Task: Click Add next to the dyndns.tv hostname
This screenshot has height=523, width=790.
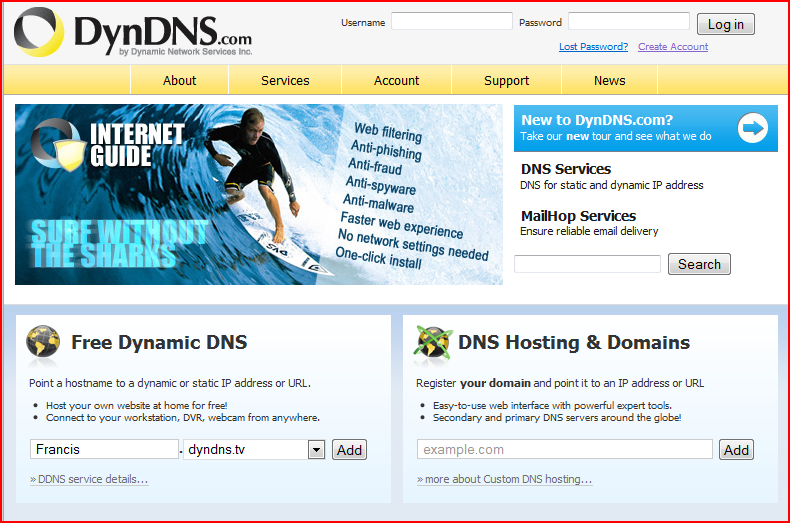Action: click(349, 450)
